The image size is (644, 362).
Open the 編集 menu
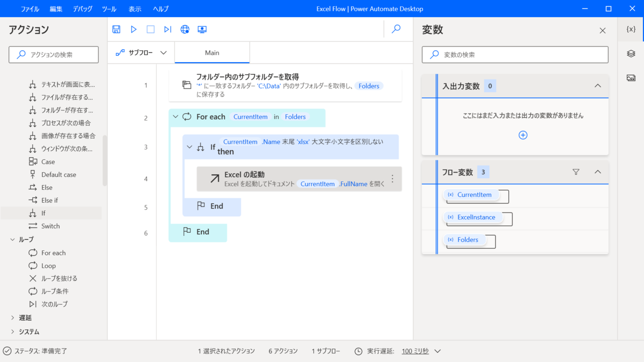tap(56, 9)
